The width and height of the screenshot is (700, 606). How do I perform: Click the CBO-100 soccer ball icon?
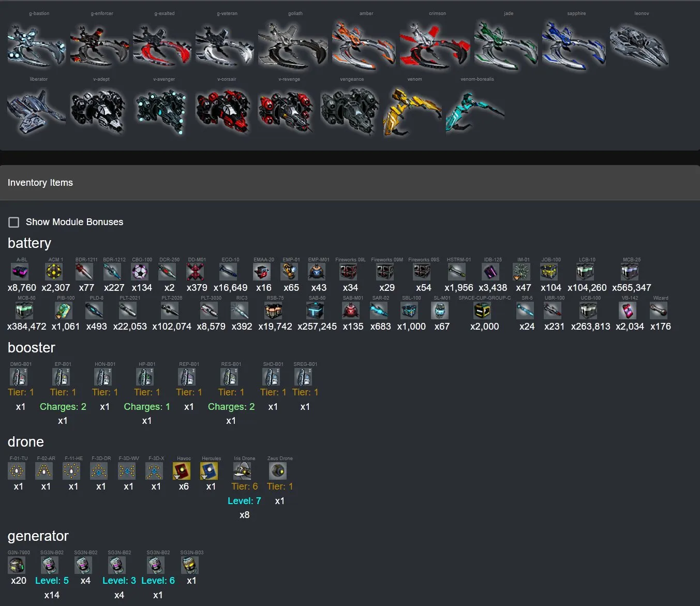(140, 271)
